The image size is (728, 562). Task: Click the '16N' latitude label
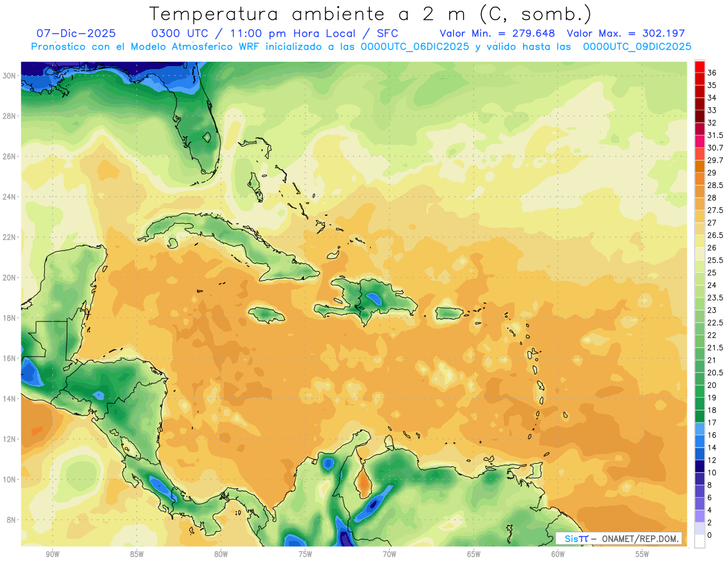pos(9,358)
